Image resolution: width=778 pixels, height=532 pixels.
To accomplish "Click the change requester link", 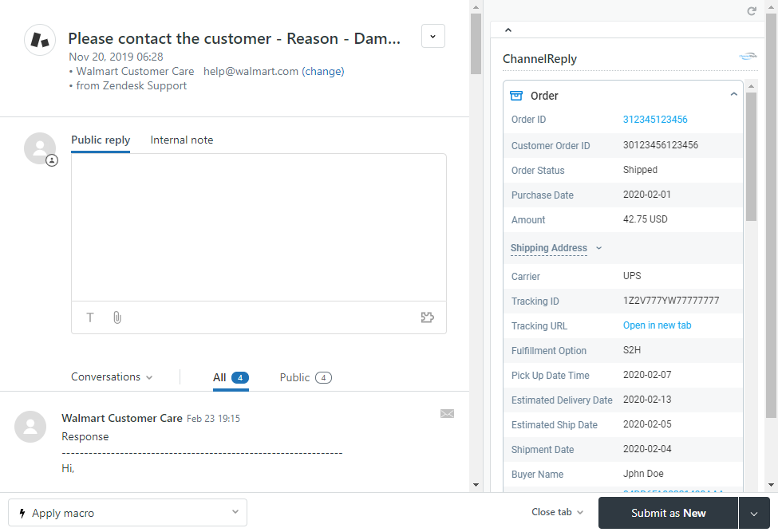I will [323, 72].
